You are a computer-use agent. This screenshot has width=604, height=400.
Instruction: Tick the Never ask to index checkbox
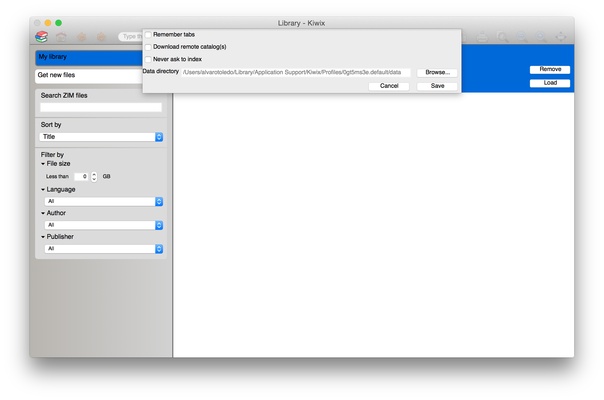coord(148,59)
